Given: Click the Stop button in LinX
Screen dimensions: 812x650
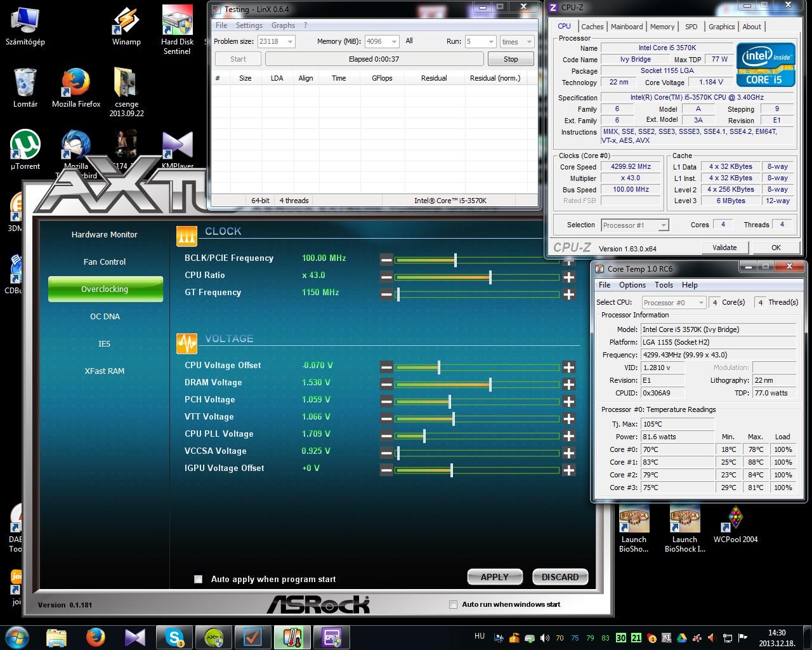Looking at the screenshot, I should [511, 59].
